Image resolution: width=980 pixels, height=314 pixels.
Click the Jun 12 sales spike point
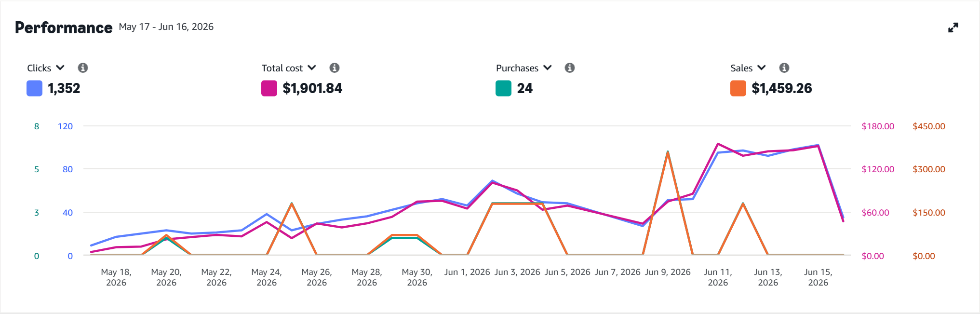[x=743, y=204]
